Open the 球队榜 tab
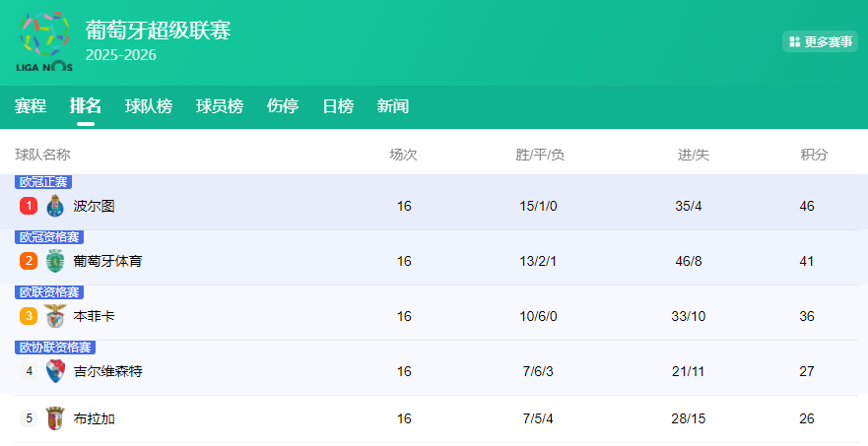Screen dimensions: 868x446 click(x=149, y=106)
